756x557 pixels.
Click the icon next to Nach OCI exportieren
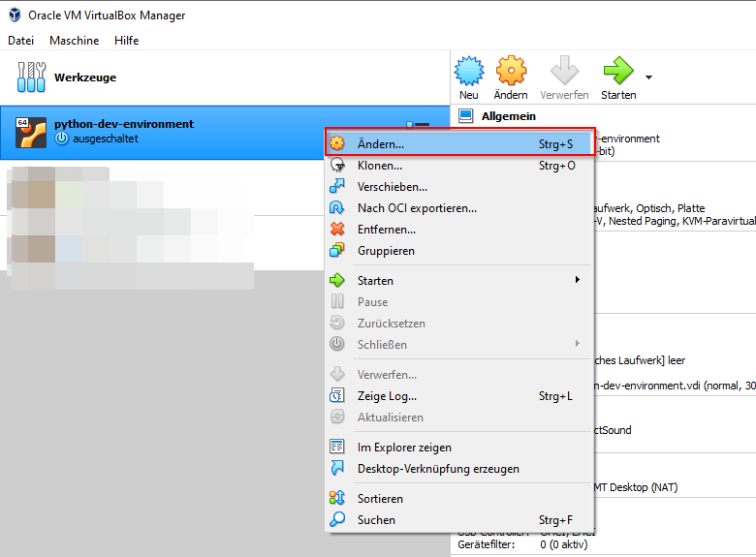(337, 207)
